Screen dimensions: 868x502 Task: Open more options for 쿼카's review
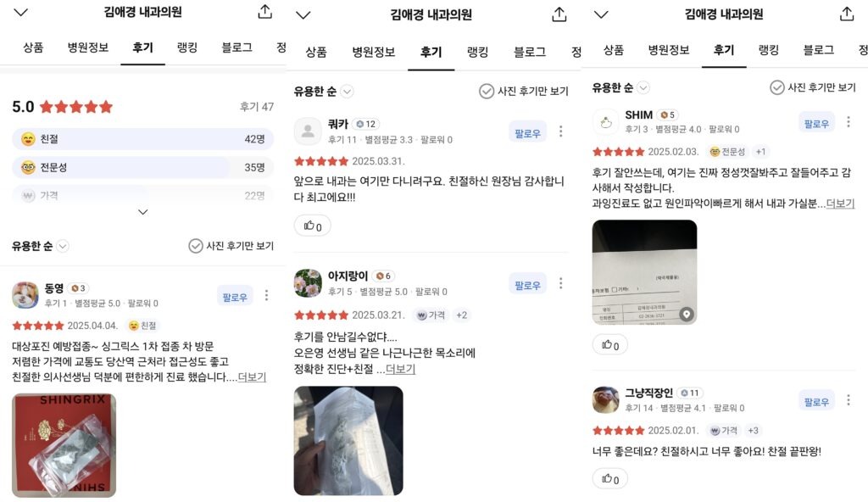pos(561,131)
